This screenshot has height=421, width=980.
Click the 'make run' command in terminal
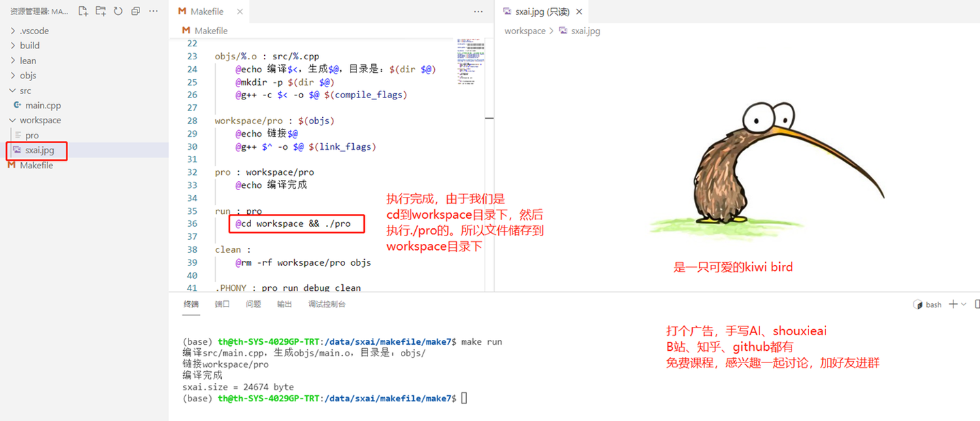coord(482,341)
